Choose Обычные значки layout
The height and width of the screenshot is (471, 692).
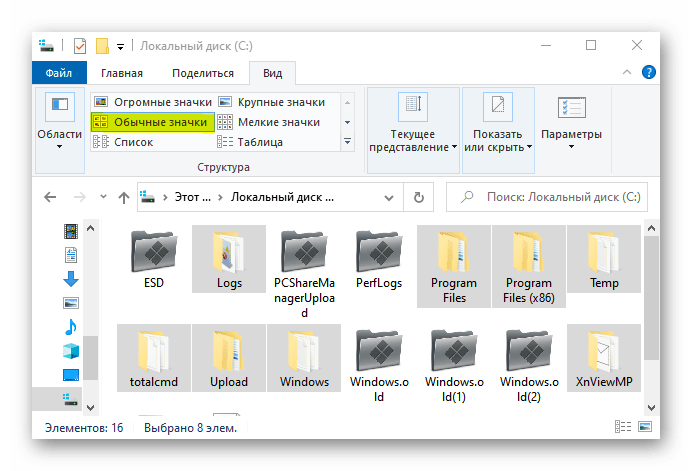pyautogui.click(x=153, y=122)
